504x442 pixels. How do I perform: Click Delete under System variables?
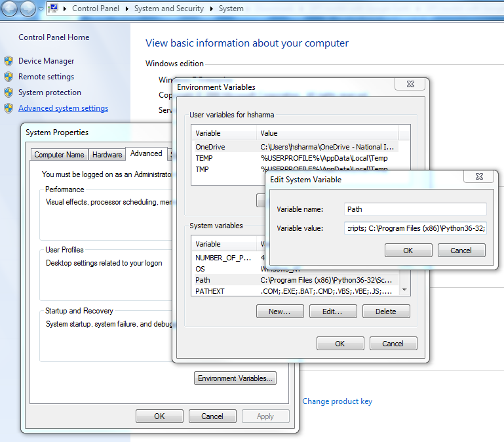tap(386, 311)
